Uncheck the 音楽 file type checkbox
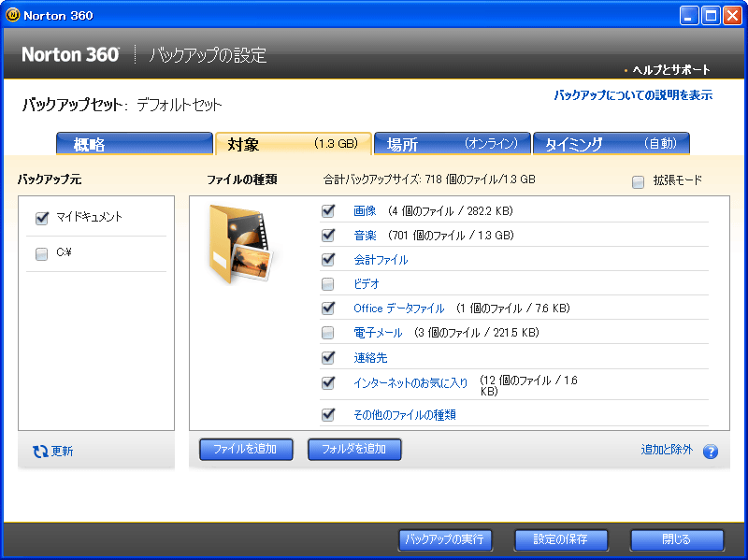748x560 pixels. click(x=328, y=235)
